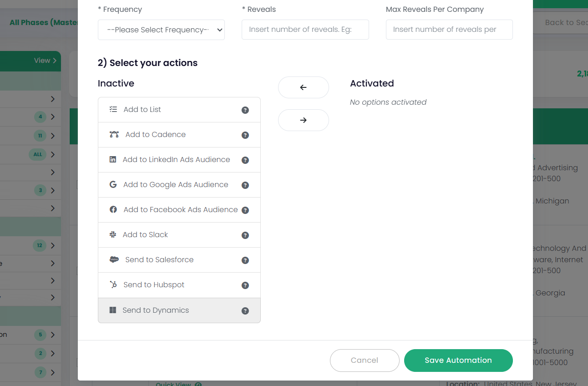The image size is (588, 386).
Task: Select the Add to Cadence option
Action: 155,135
